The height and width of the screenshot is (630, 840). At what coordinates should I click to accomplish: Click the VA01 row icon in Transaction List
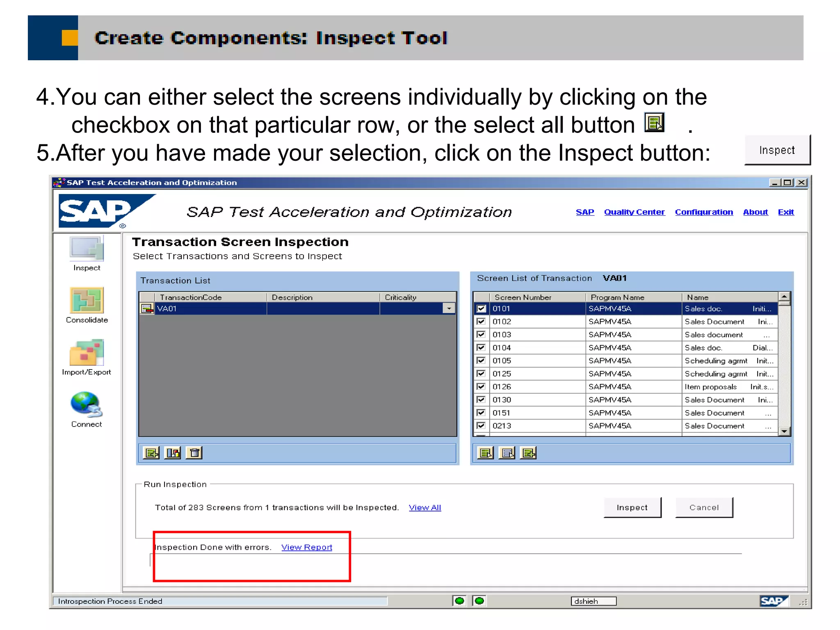tap(147, 308)
